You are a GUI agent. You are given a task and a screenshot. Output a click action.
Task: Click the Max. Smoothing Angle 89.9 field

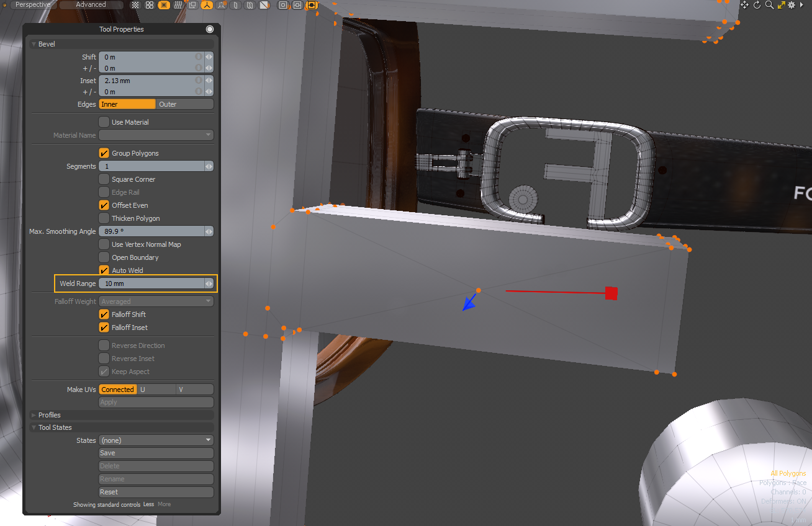151,231
